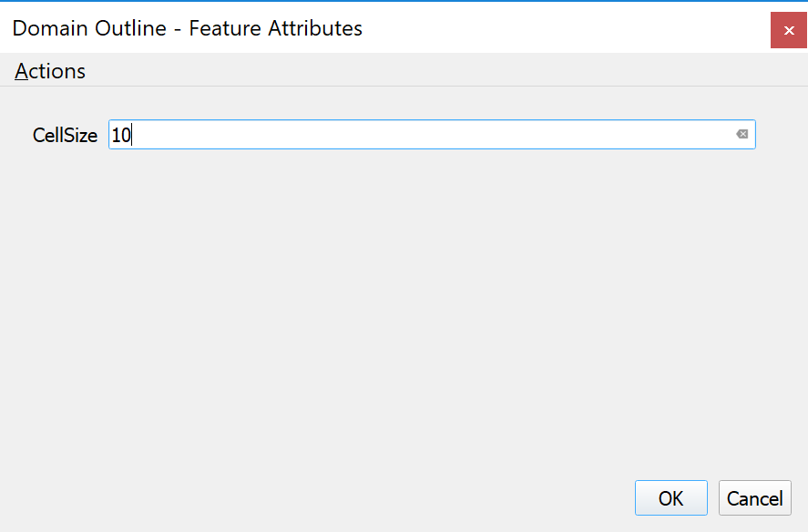Click the backspace-shaped clear button
808x532 pixels.
(x=742, y=135)
